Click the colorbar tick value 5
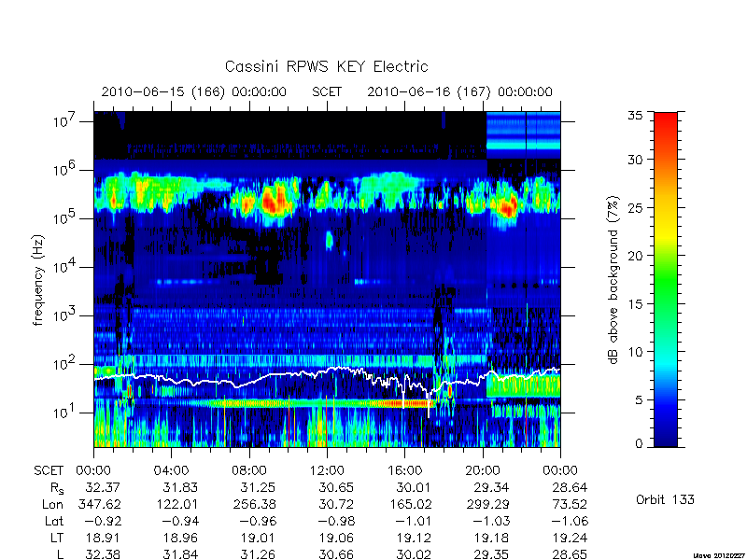 (639, 399)
